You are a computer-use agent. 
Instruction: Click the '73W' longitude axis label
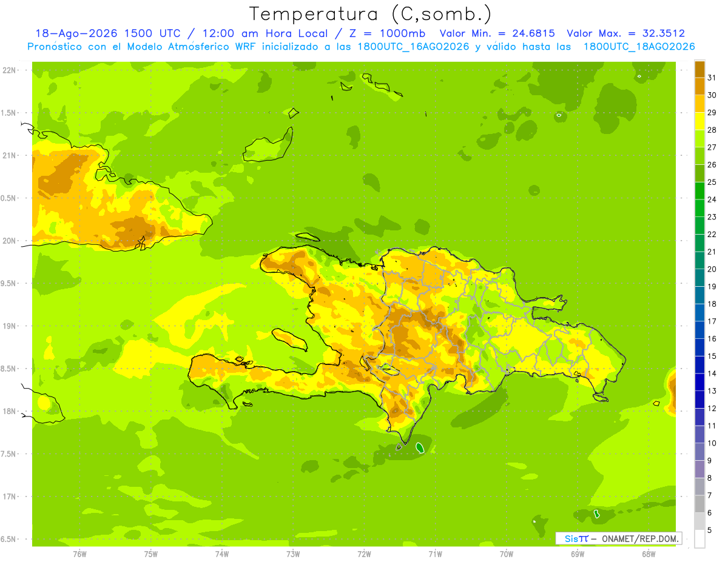293,554
